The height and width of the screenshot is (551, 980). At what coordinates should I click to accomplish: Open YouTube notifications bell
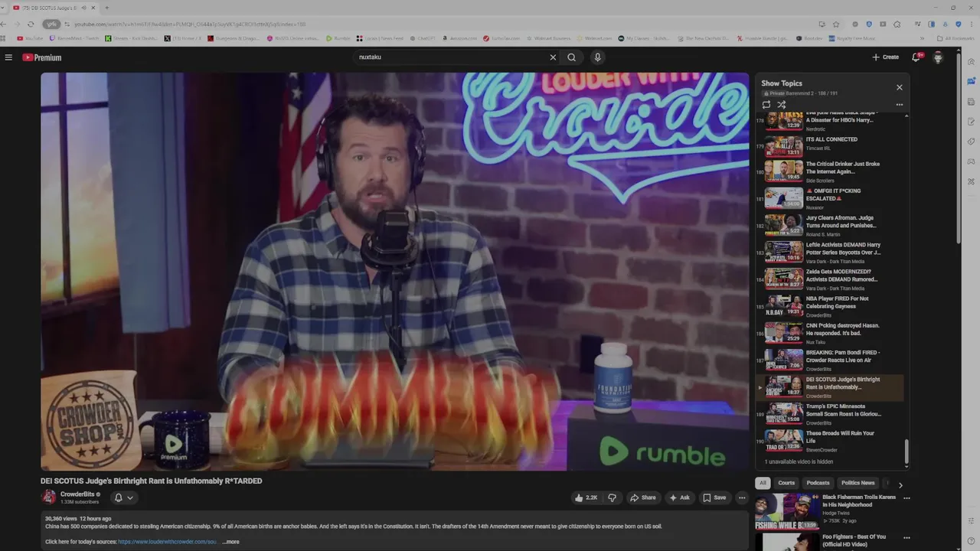click(916, 57)
